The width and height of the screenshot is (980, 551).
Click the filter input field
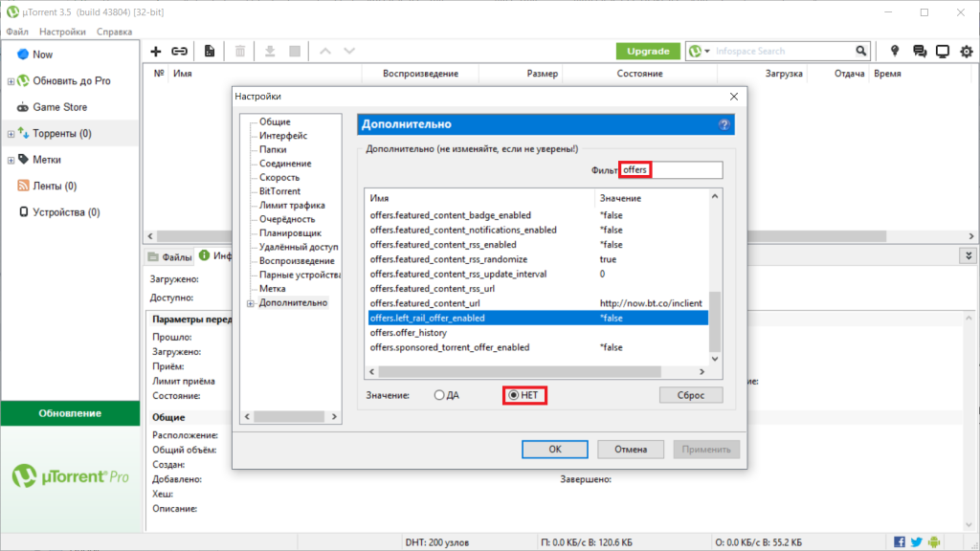[671, 170]
